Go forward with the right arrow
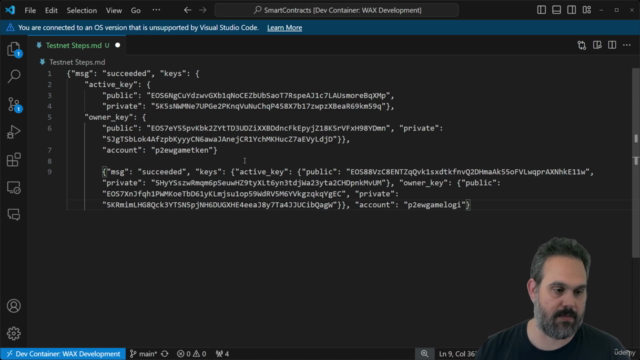Image resolution: width=640 pixels, height=360 pixels. tap(203, 10)
